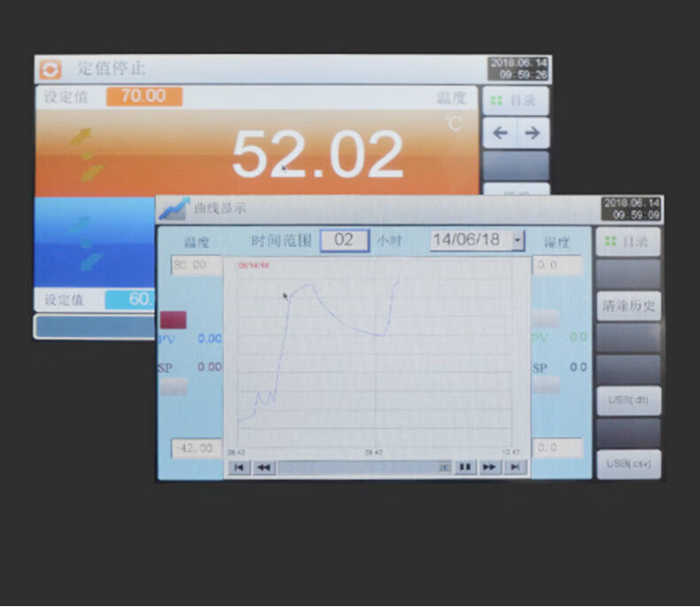Fast forward the curve playback
Image resolution: width=700 pixels, height=607 pixels.
click(490, 468)
